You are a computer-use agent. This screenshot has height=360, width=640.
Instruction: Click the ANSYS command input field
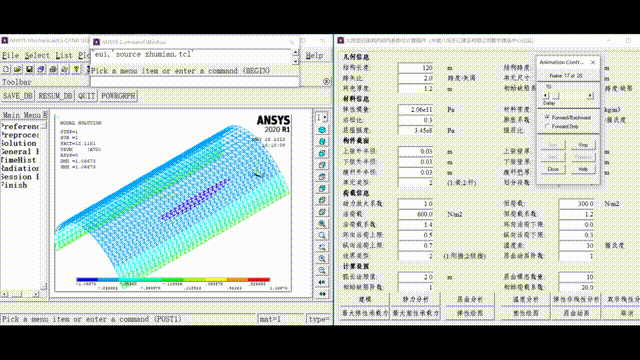[194, 82]
